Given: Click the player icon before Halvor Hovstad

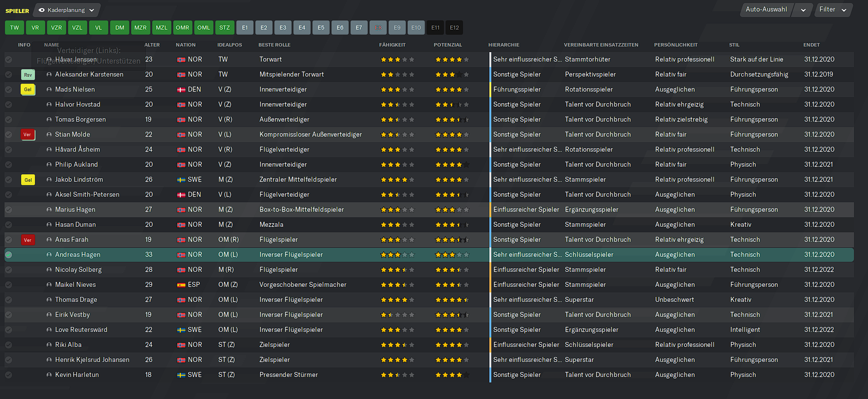Looking at the screenshot, I should tap(49, 105).
